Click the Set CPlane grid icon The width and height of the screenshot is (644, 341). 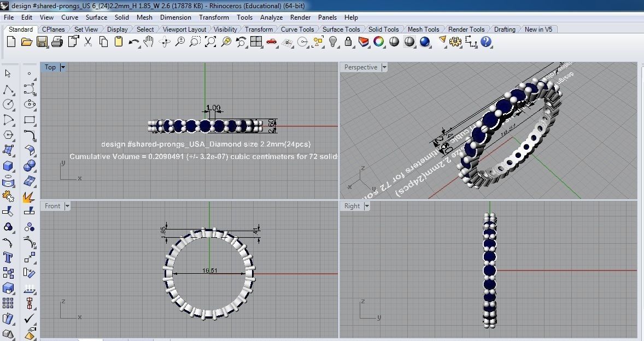pyautogui.click(x=287, y=42)
